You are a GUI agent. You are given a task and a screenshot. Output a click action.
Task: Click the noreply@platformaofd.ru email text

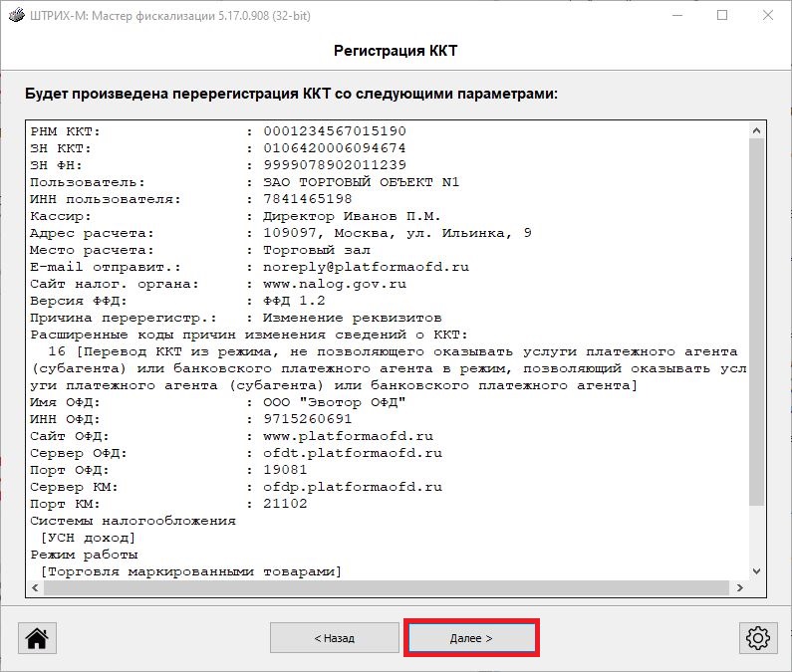(x=366, y=267)
